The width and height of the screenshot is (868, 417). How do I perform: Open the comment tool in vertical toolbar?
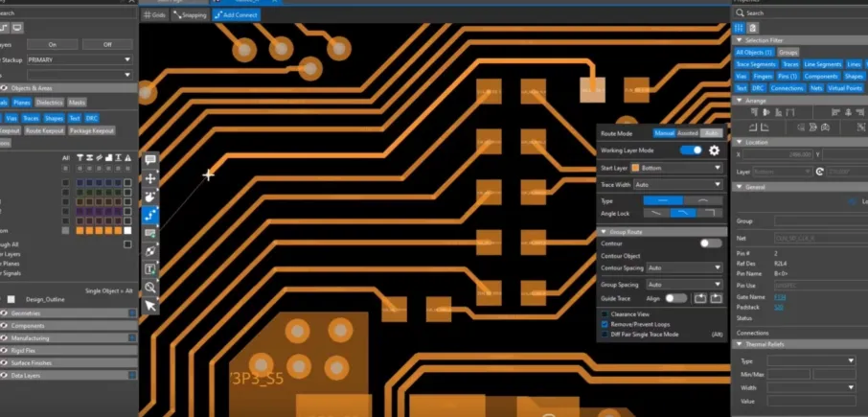pos(150,161)
